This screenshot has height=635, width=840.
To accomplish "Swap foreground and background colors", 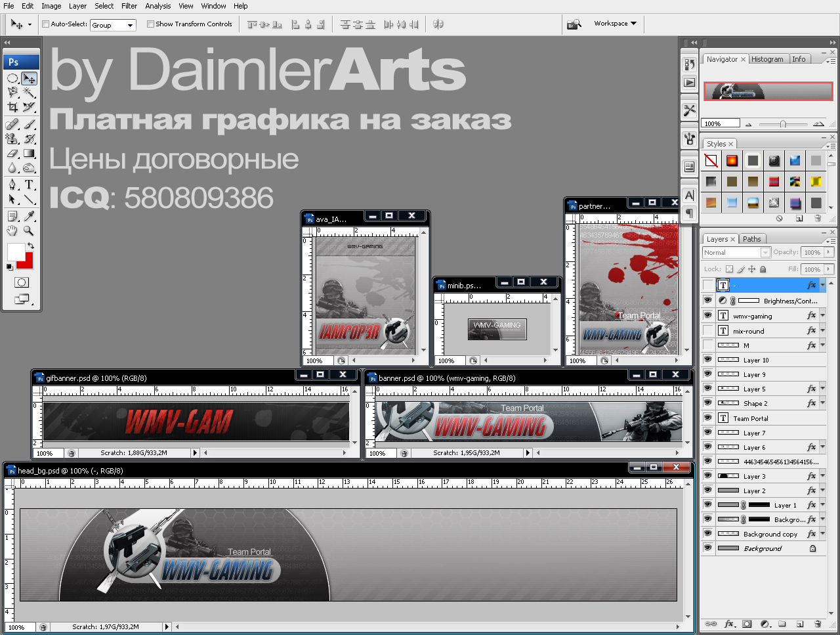I will pos(30,246).
